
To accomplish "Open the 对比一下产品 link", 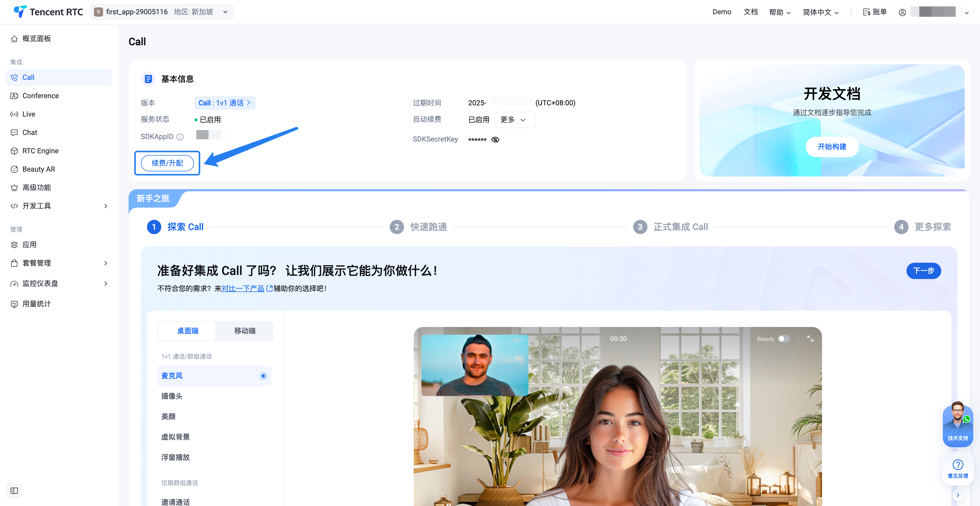I will point(243,288).
